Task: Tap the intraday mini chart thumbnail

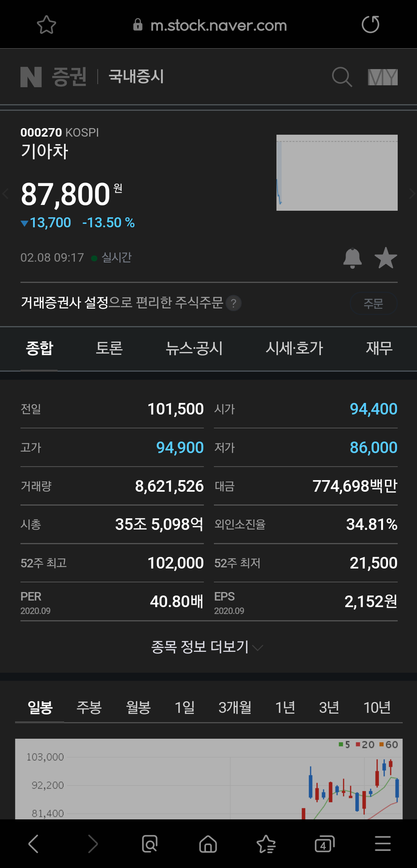Action: [x=337, y=173]
